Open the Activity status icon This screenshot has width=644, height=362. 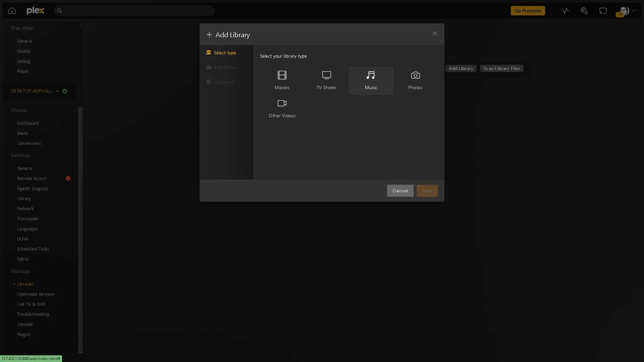565,11
